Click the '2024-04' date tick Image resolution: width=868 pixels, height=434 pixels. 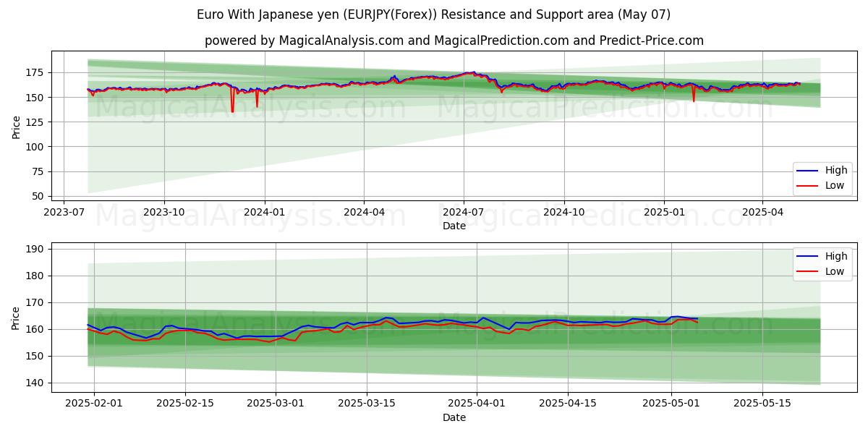click(x=364, y=212)
